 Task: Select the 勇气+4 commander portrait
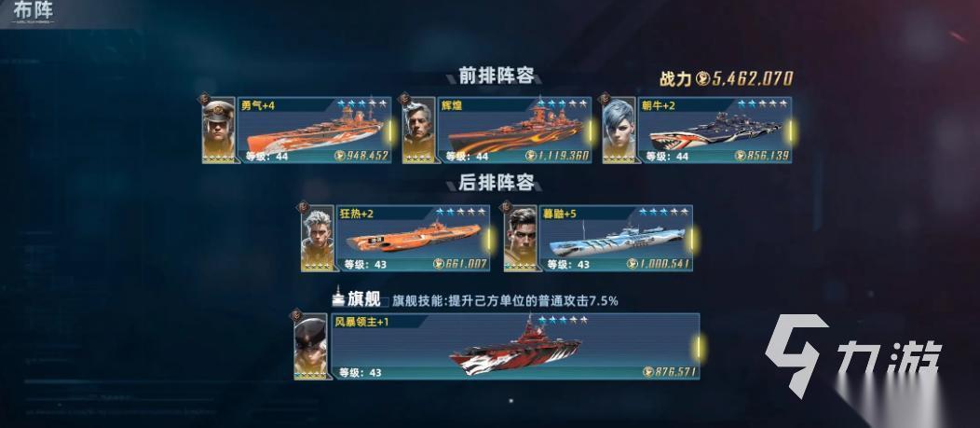219,131
